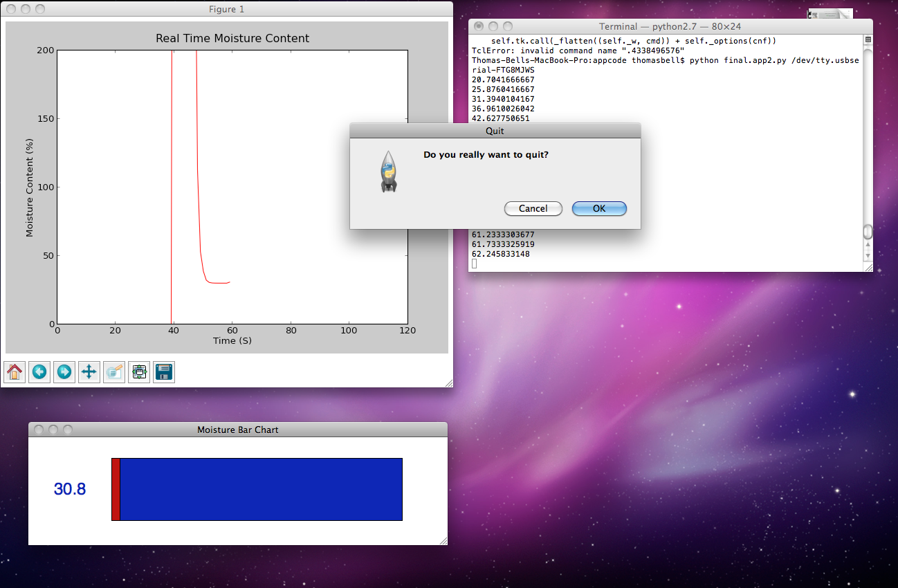Select the Moisture Bar Chart window title
This screenshot has width=898, height=588.
point(237,429)
